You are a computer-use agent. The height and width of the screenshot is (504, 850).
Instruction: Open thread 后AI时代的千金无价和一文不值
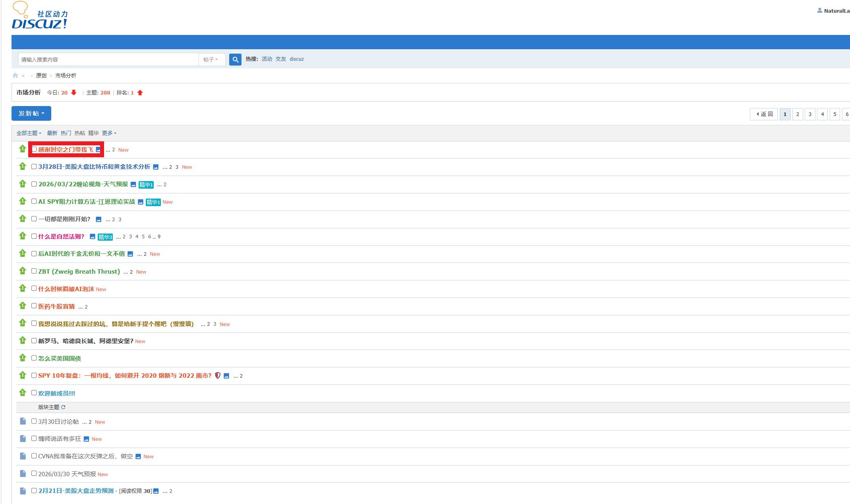(x=81, y=254)
